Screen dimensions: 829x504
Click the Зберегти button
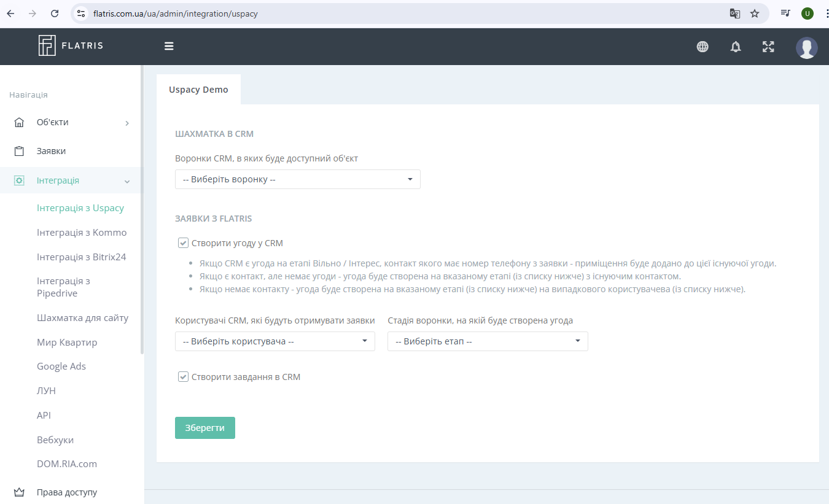(205, 428)
